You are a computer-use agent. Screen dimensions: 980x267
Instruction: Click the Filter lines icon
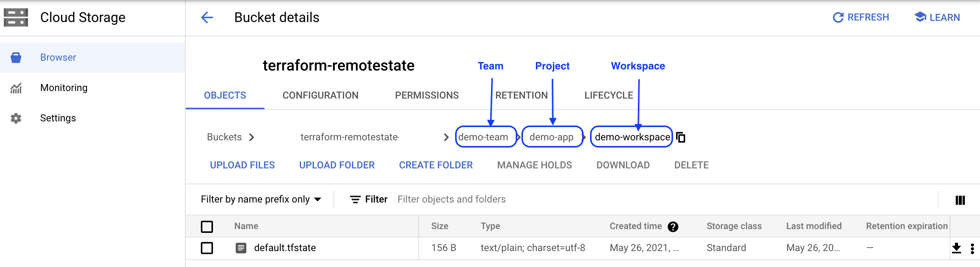coord(355,199)
